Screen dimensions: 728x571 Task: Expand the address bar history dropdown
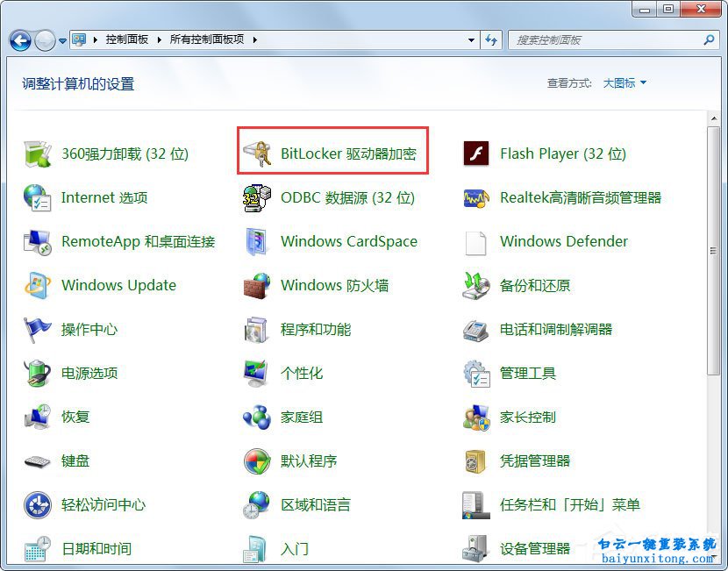coord(472,39)
